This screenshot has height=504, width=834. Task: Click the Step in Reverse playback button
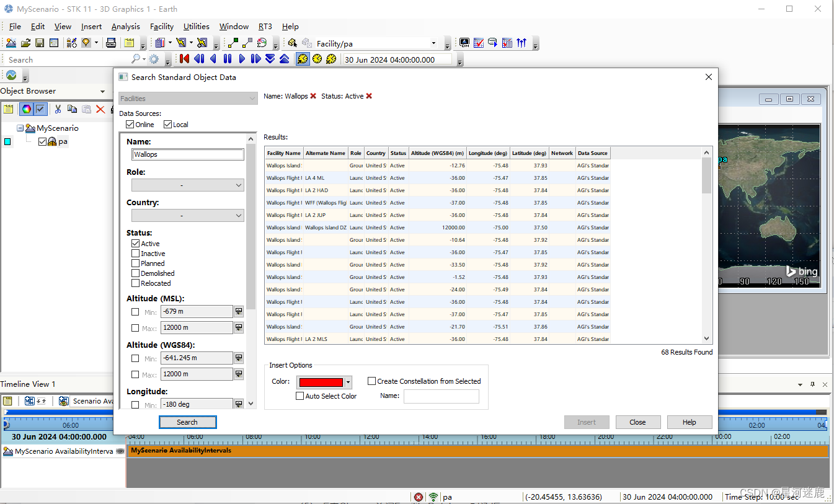199,59
